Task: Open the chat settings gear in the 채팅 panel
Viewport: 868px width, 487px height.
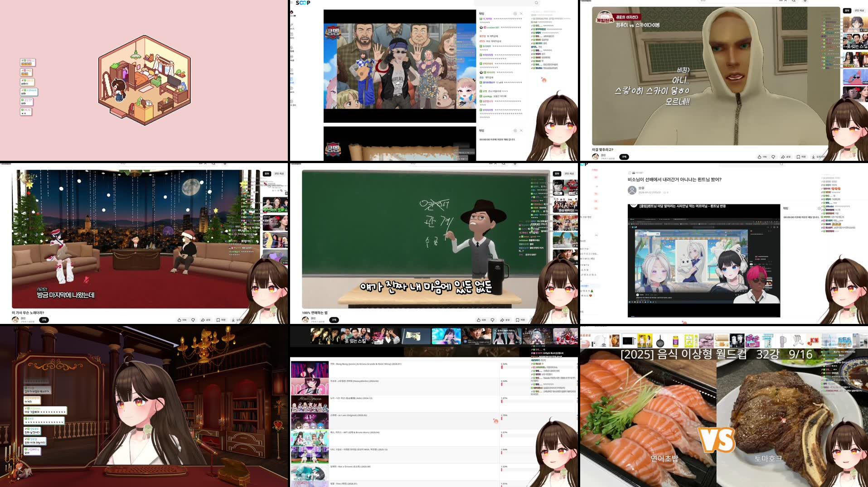Action: click(515, 14)
